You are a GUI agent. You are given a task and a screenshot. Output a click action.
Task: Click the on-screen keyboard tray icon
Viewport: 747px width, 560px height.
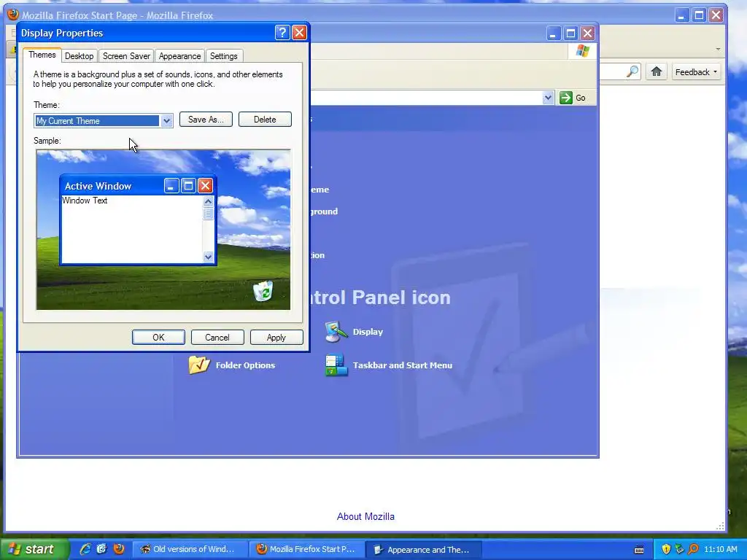tap(639, 550)
